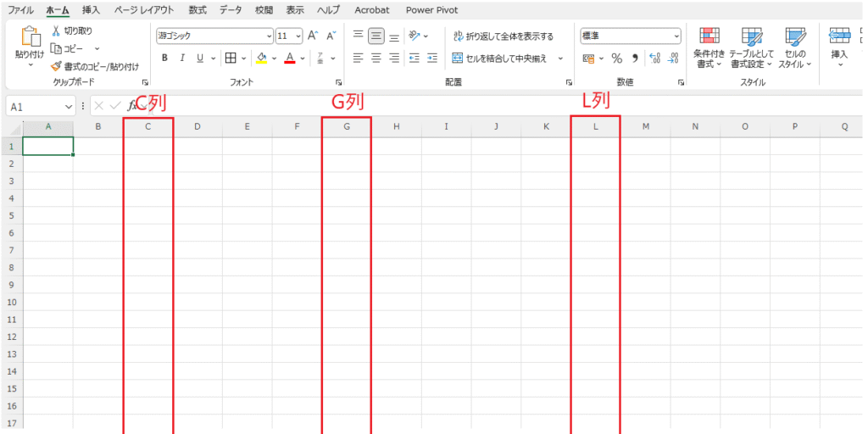Open the 挿入 (Insert) ribbon tab
This screenshot has height=434, width=868.
pos(91,10)
